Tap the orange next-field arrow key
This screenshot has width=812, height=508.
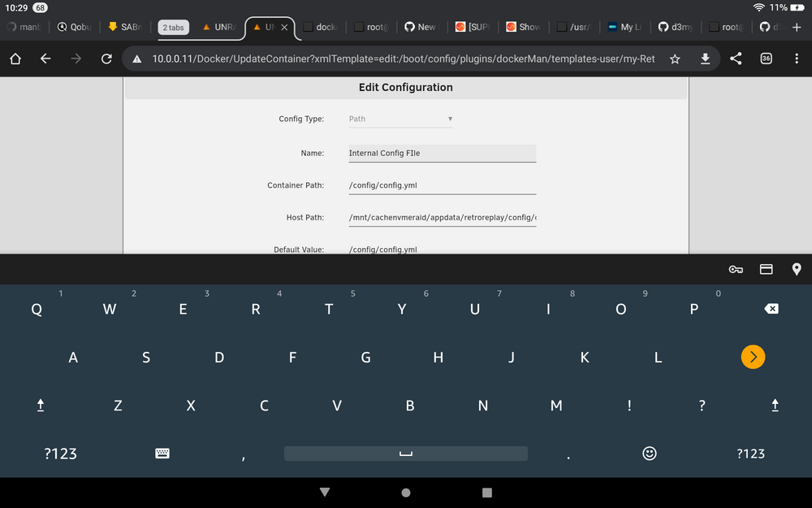(753, 357)
